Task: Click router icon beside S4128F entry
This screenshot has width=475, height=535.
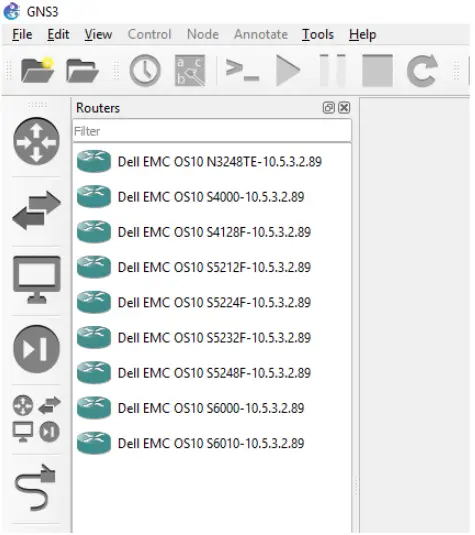Action: pyautogui.click(x=94, y=232)
